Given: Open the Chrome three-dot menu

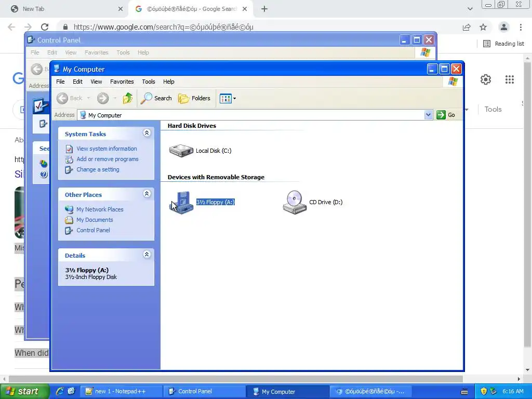Looking at the screenshot, I should pyautogui.click(x=521, y=27).
